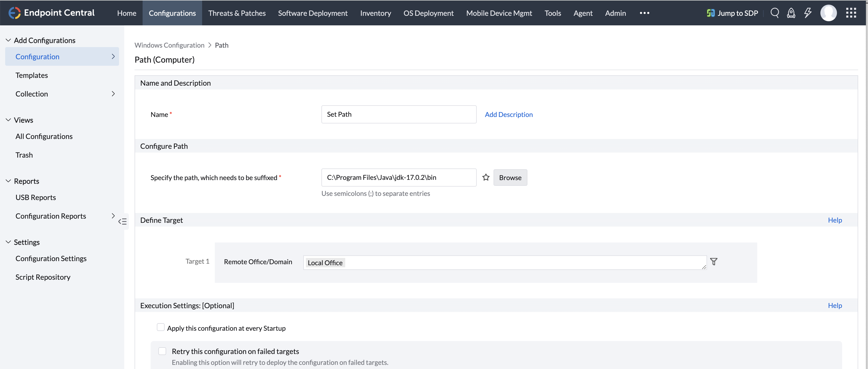The height and width of the screenshot is (369, 868).
Task: Click the lightning bolt quick actions icon
Action: click(807, 13)
